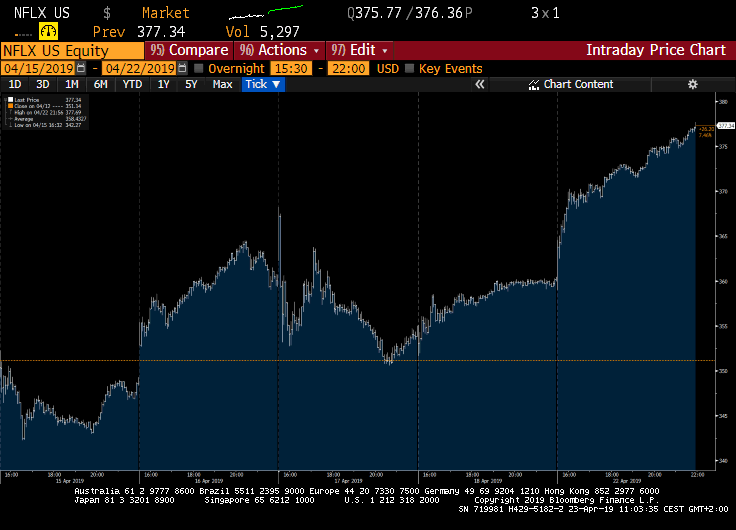Viewport: 736px width, 530px height.
Task: Open the Edit dropdown menu
Action: [359, 50]
